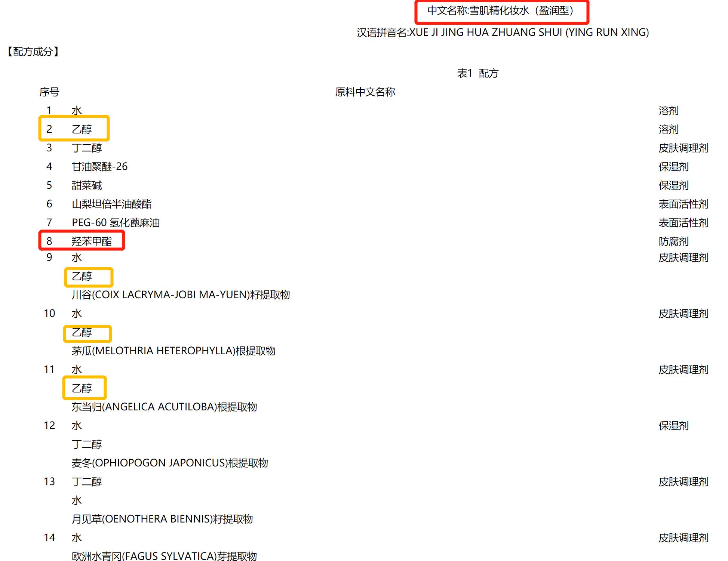Viewport: 728px width, 561px height.
Task: Click the 茅瓜 MELOTHRIA HETEROPHYLLA extract text
Action: (x=173, y=351)
